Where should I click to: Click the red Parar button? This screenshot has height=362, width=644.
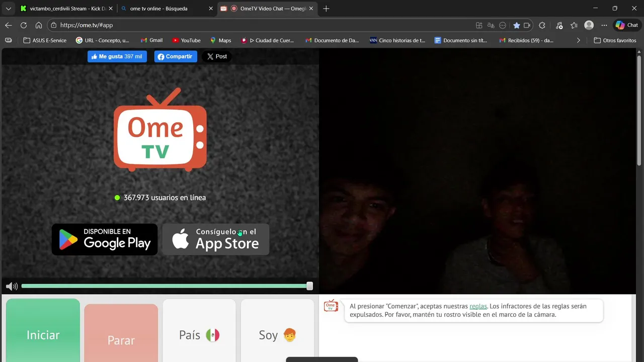[x=121, y=333]
